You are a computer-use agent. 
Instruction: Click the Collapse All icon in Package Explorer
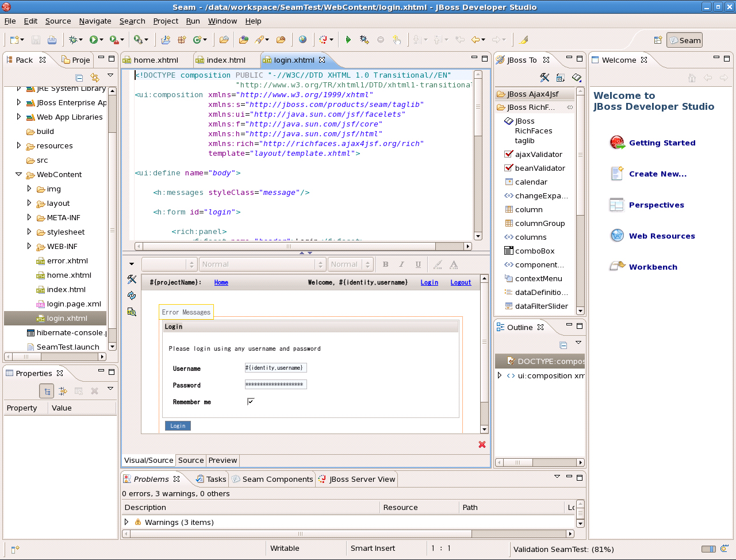(x=79, y=78)
